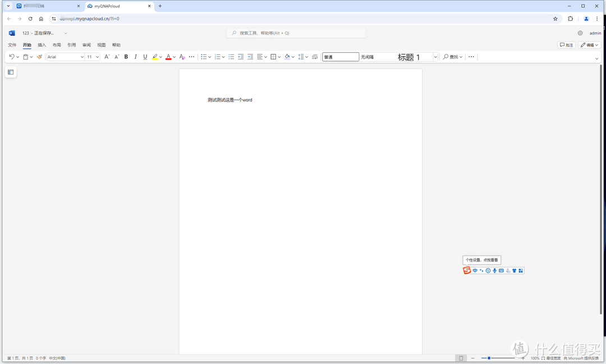This screenshot has width=606, height=364.
Task: Click the Clear Formatting icon
Action: [x=182, y=57]
